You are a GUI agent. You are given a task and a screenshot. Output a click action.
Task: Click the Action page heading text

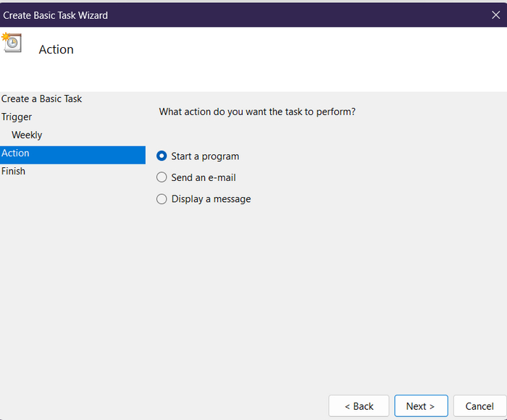click(x=56, y=49)
